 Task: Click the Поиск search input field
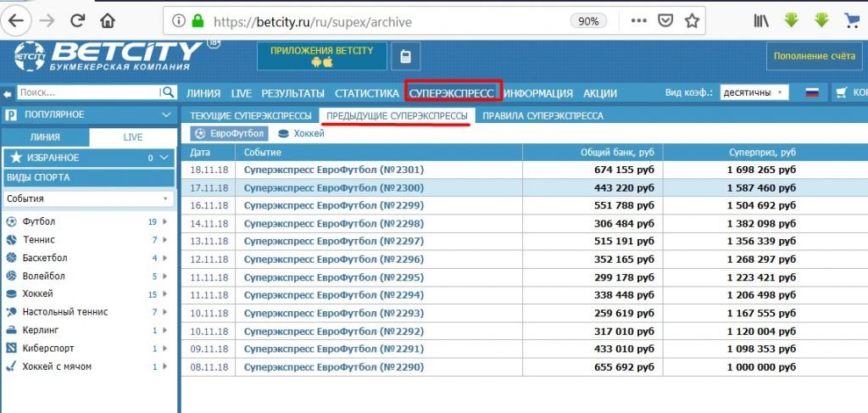pyautogui.click(x=88, y=92)
